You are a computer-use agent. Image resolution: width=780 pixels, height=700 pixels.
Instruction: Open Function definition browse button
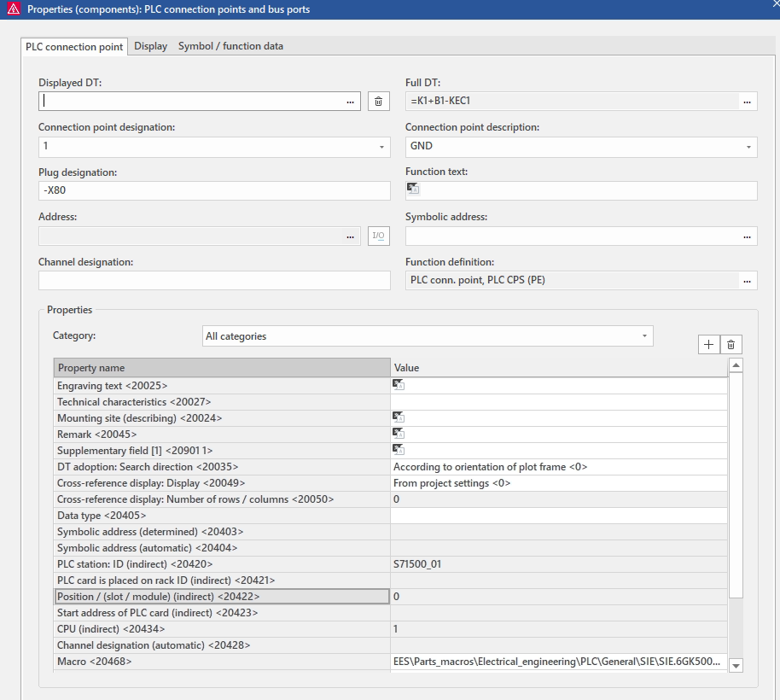coord(747,281)
